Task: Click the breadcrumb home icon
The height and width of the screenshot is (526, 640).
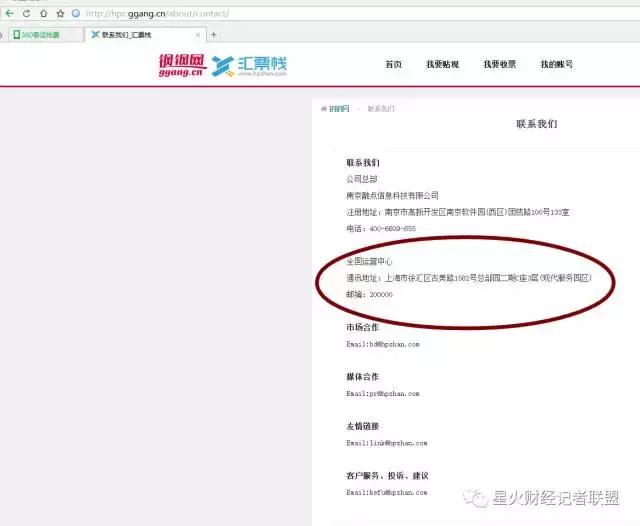Action: point(324,109)
